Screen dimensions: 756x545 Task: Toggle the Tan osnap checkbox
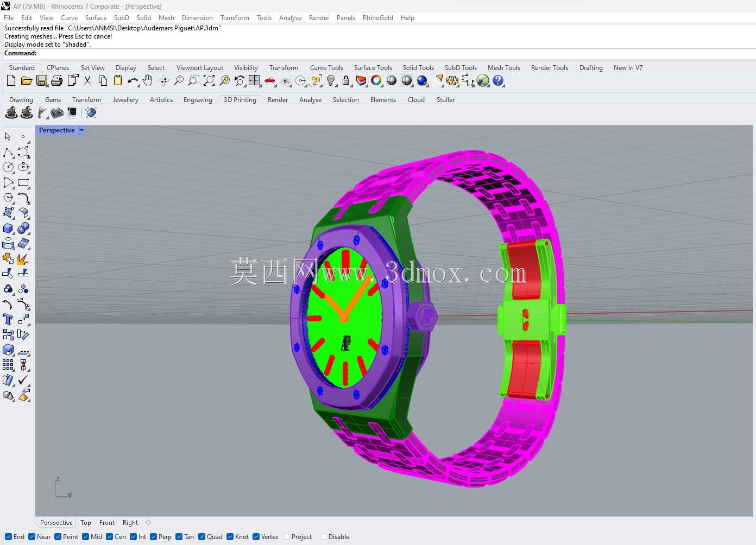pos(179,537)
